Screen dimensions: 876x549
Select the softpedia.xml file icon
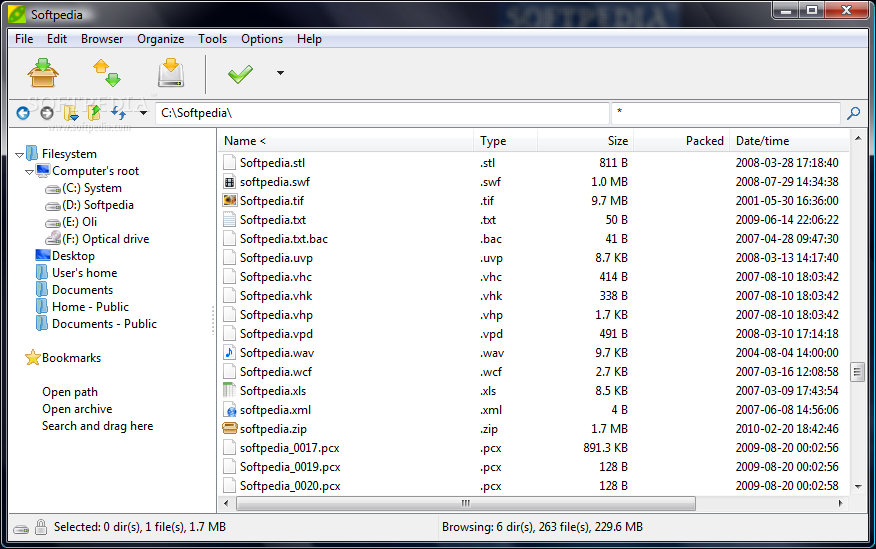pyautogui.click(x=229, y=410)
